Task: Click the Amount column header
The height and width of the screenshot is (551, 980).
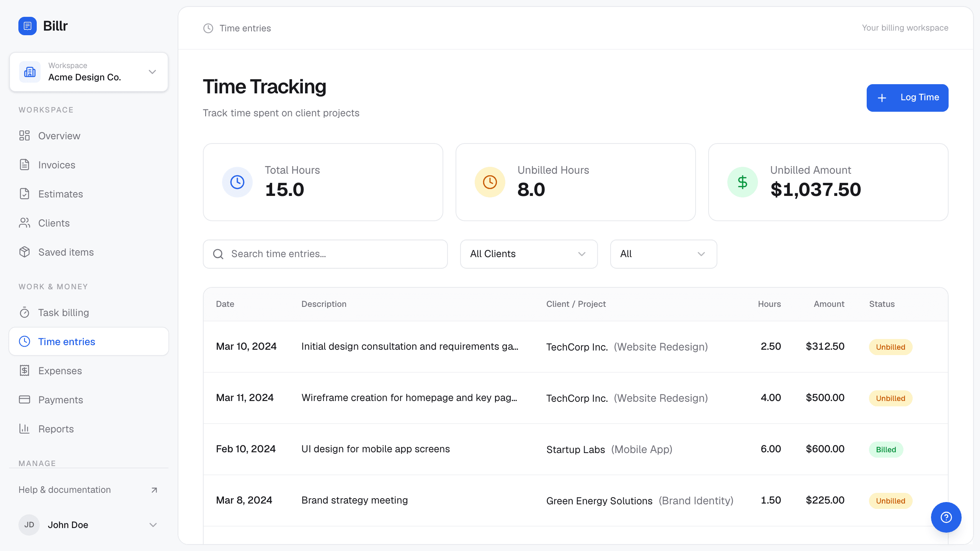Action: pos(829,304)
